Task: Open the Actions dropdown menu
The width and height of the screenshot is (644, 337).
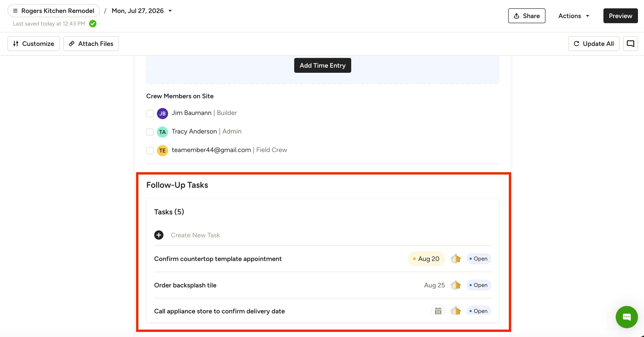Action: click(574, 16)
